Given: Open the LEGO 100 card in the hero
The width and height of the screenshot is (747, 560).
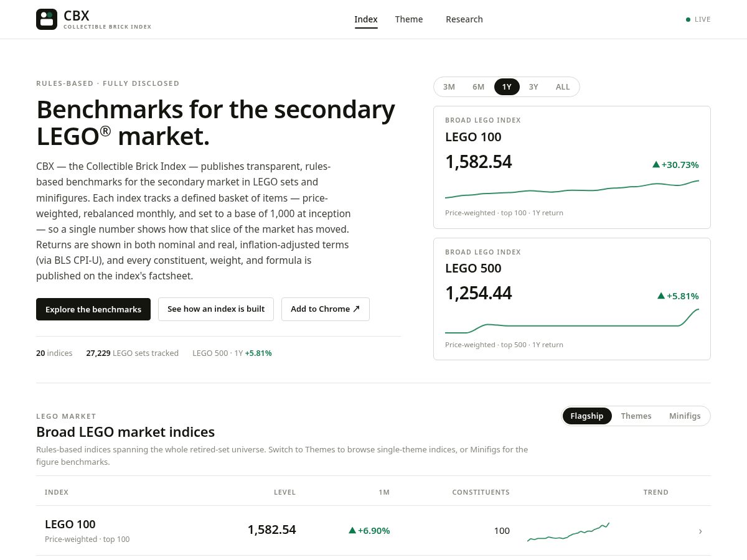Looking at the screenshot, I should tap(572, 167).
